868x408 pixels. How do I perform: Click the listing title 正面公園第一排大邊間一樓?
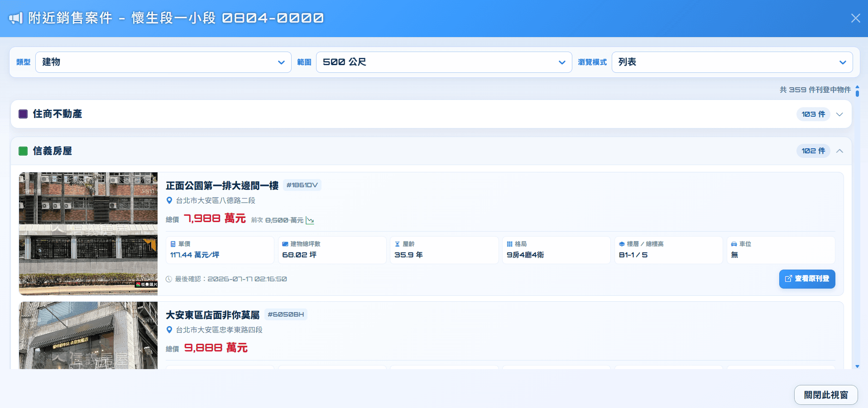(222, 185)
